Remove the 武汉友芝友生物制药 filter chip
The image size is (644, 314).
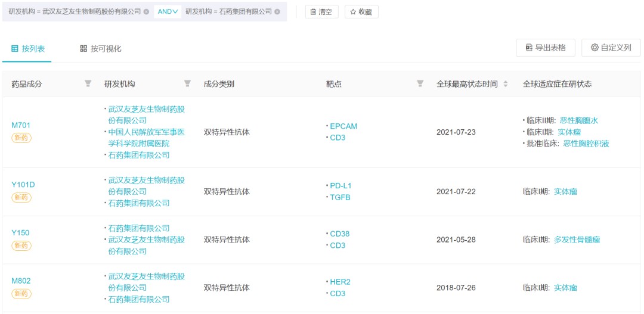pyautogui.click(x=146, y=12)
